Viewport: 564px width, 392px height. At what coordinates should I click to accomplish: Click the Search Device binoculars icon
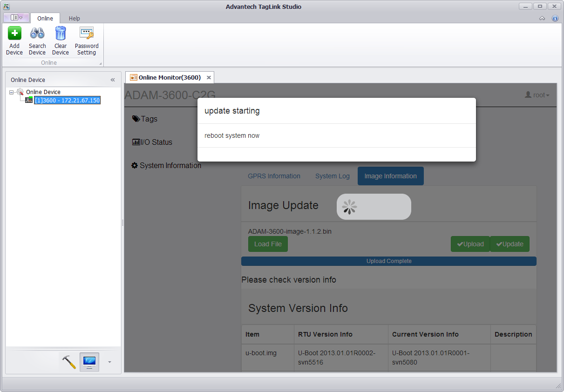[x=37, y=34]
